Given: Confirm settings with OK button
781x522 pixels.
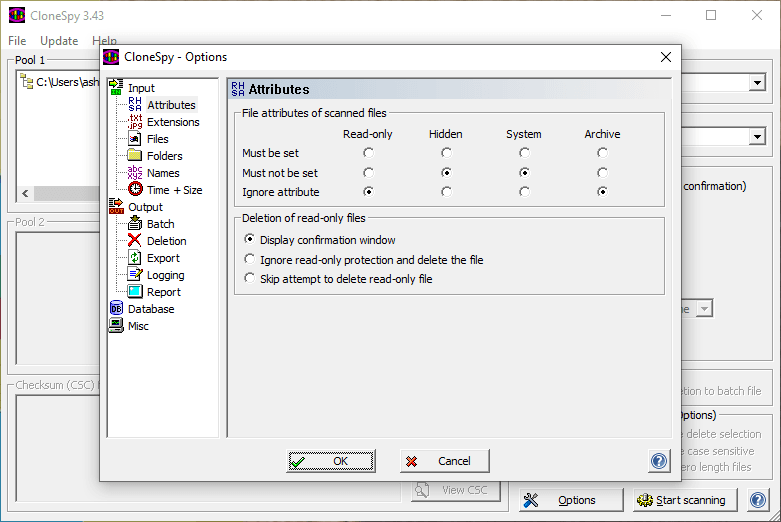Looking at the screenshot, I should (331, 461).
